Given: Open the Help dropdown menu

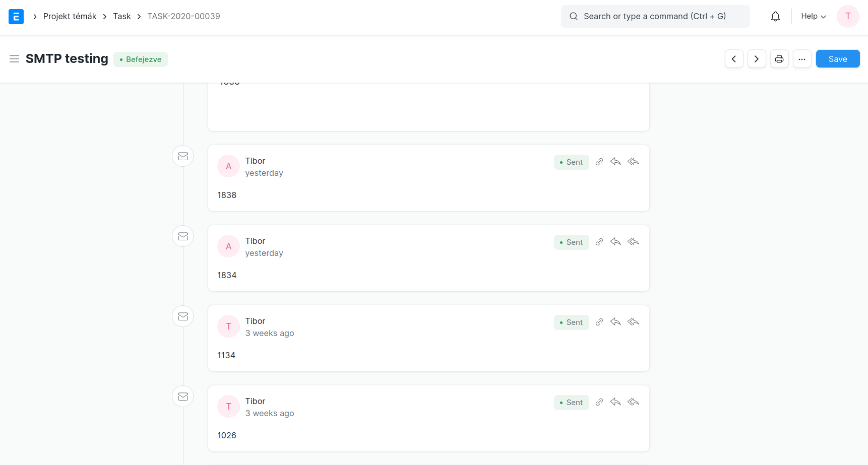Looking at the screenshot, I should [813, 17].
